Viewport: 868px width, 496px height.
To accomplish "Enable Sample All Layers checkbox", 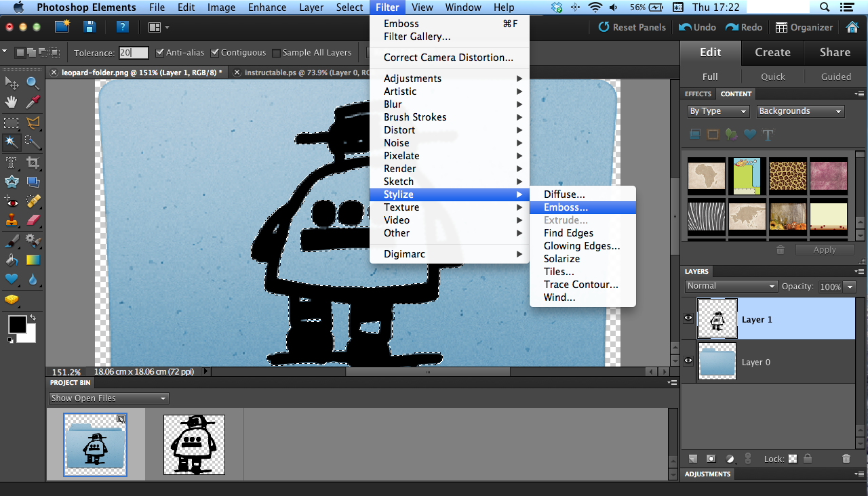I will point(276,53).
